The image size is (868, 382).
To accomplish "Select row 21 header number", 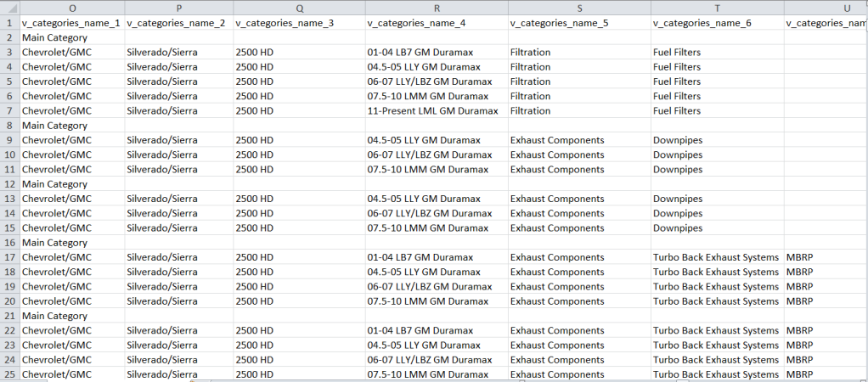I will click(x=9, y=316).
